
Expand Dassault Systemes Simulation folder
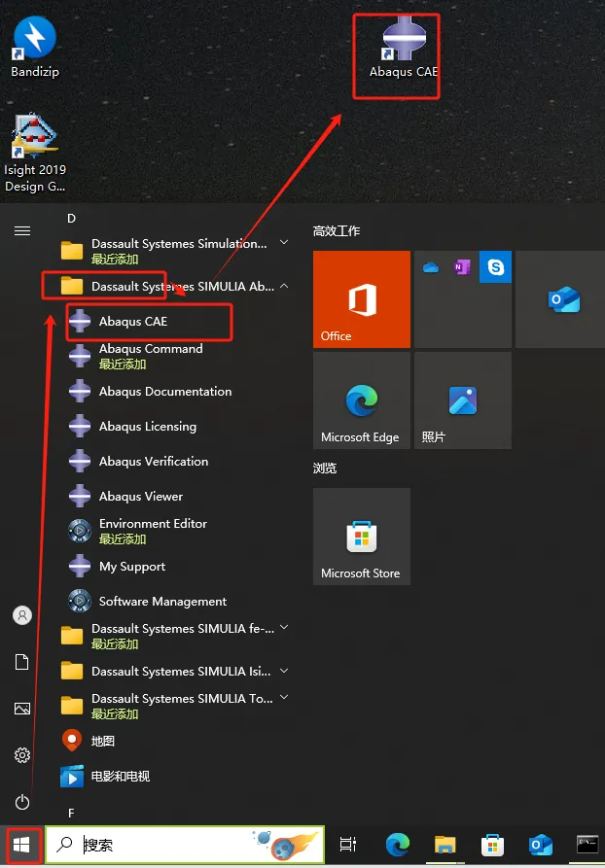point(174,250)
